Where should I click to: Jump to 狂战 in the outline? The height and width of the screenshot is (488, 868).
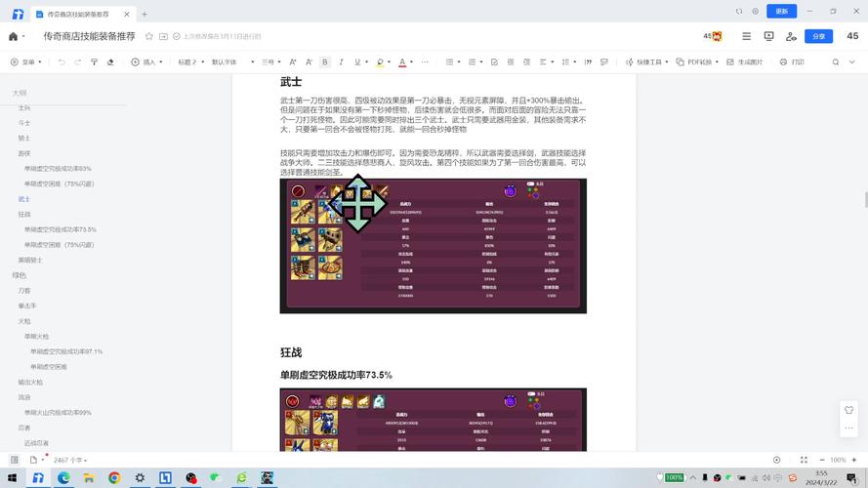23,214
